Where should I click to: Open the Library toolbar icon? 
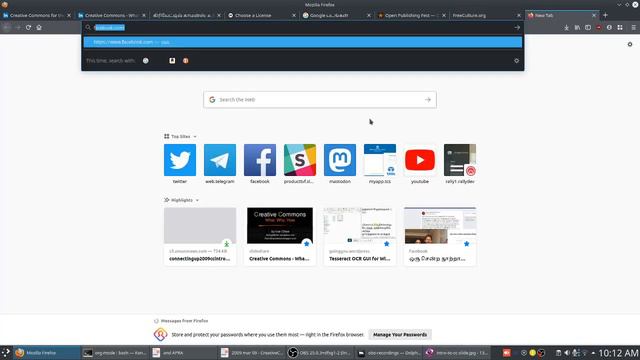tap(577, 27)
